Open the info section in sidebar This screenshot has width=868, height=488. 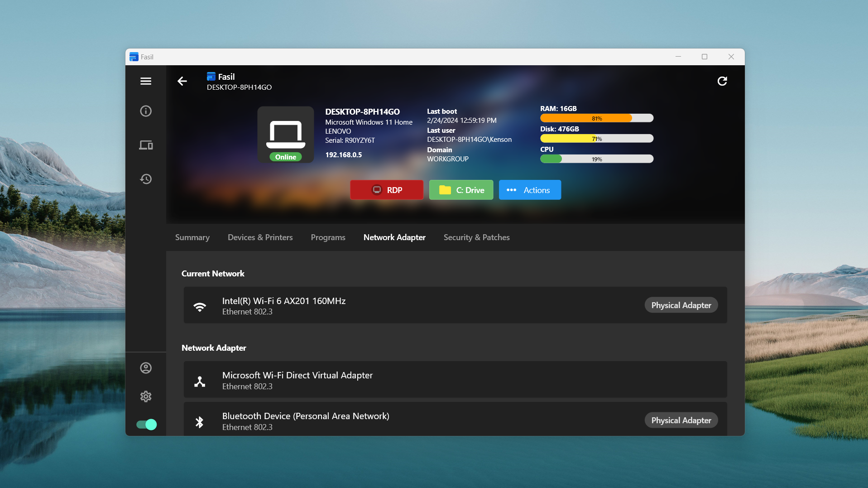tap(146, 111)
